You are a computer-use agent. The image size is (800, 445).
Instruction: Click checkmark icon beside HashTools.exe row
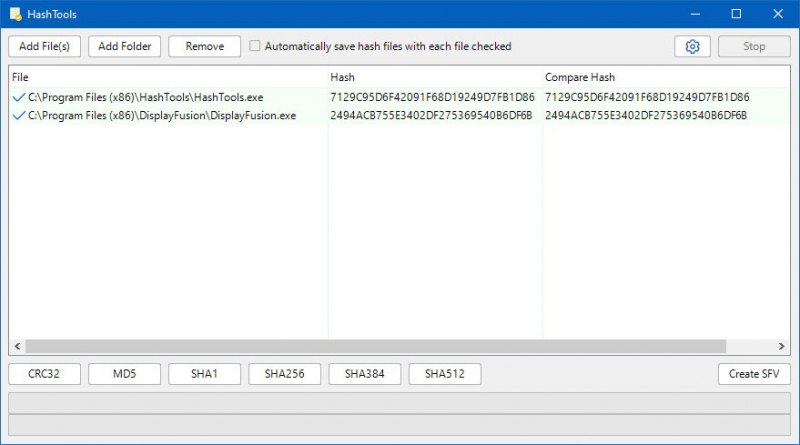pyautogui.click(x=18, y=97)
